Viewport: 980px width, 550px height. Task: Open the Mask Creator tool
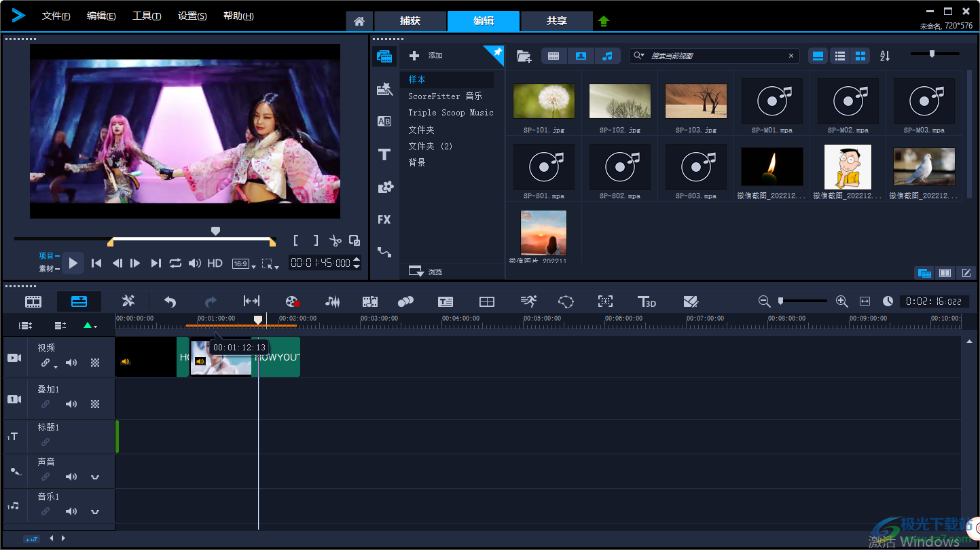(566, 301)
